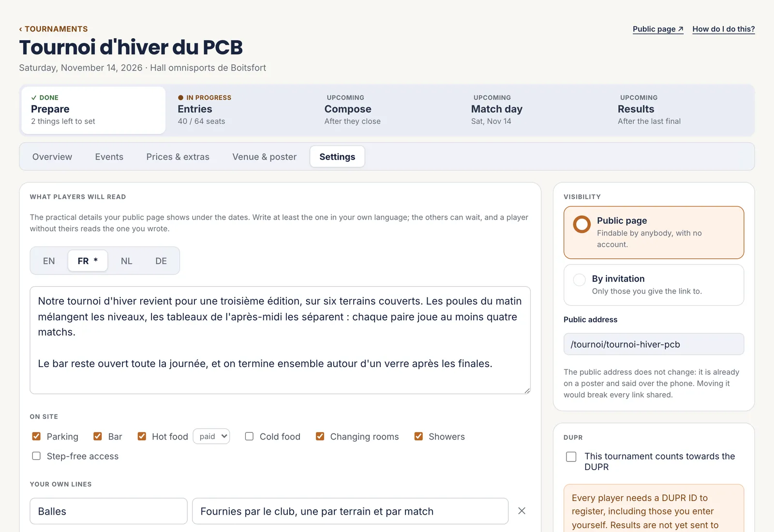Enable the Cold food checkbox
The width and height of the screenshot is (774, 532).
pos(249,436)
